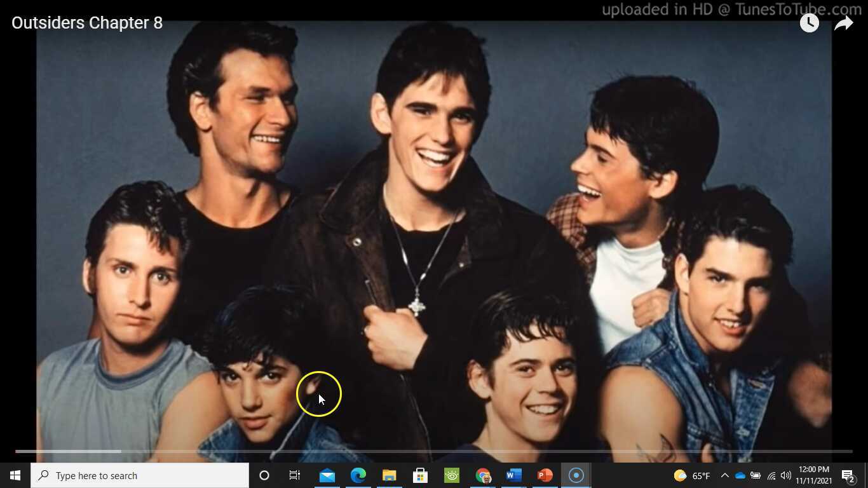The image size is (868, 488).
Task: Open the Windows Start menu
Action: pyautogui.click(x=15, y=475)
